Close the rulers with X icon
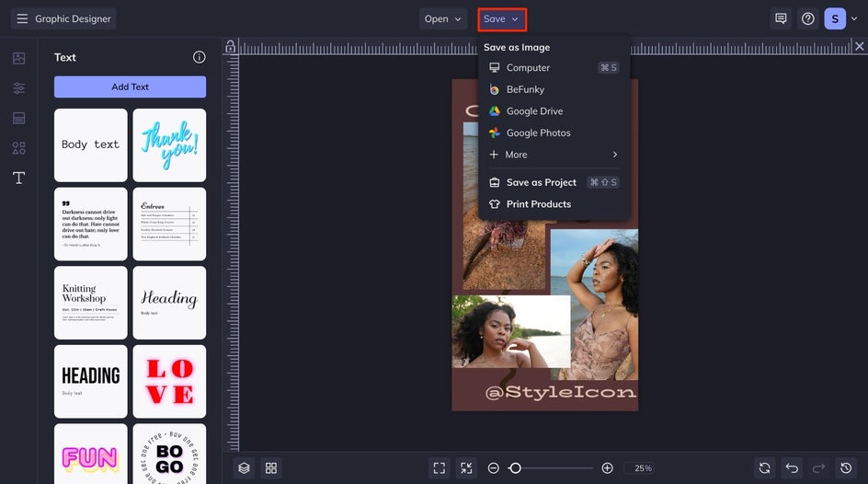The image size is (868, 484). [859, 46]
